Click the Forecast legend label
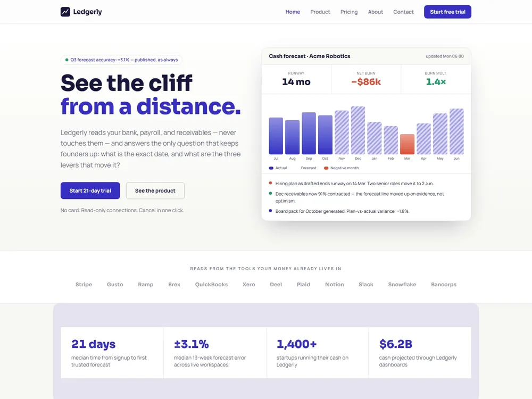Screen dimensions: 532x399 309,168
